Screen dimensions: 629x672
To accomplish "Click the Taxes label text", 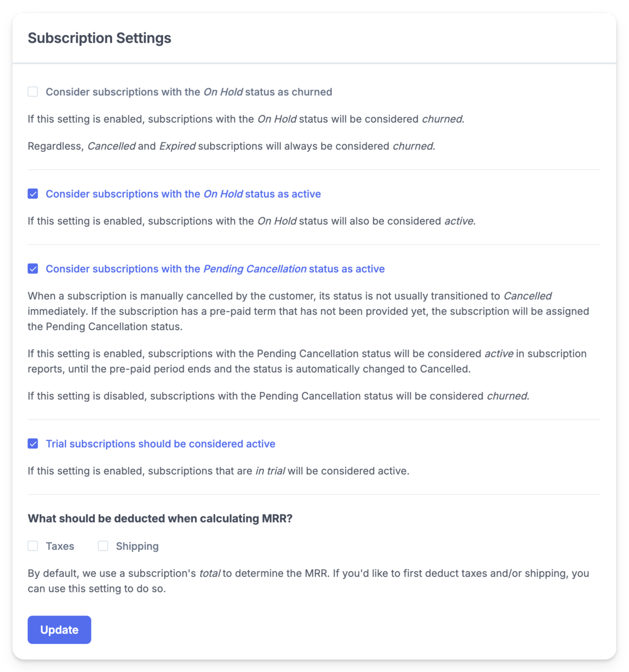I will [x=60, y=546].
